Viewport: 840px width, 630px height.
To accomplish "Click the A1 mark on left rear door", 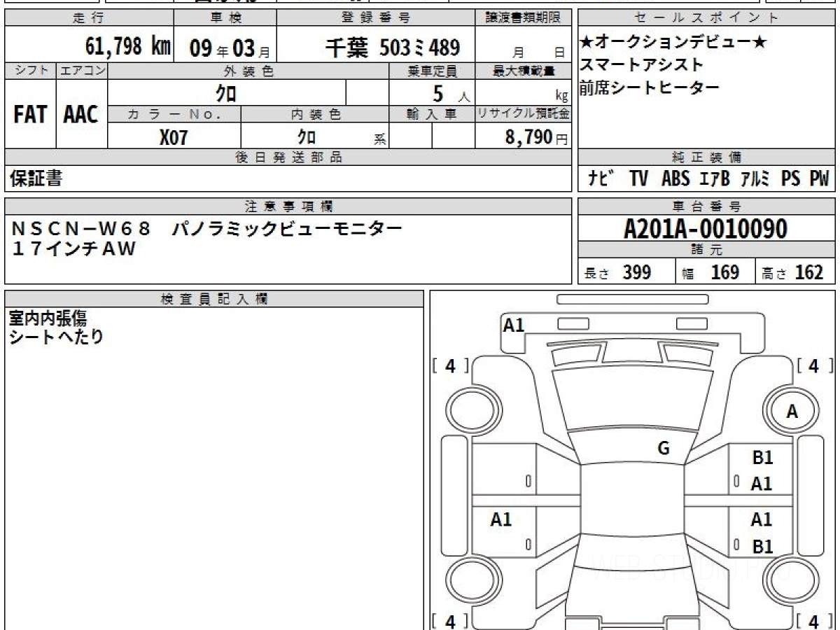I will pos(501,519).
